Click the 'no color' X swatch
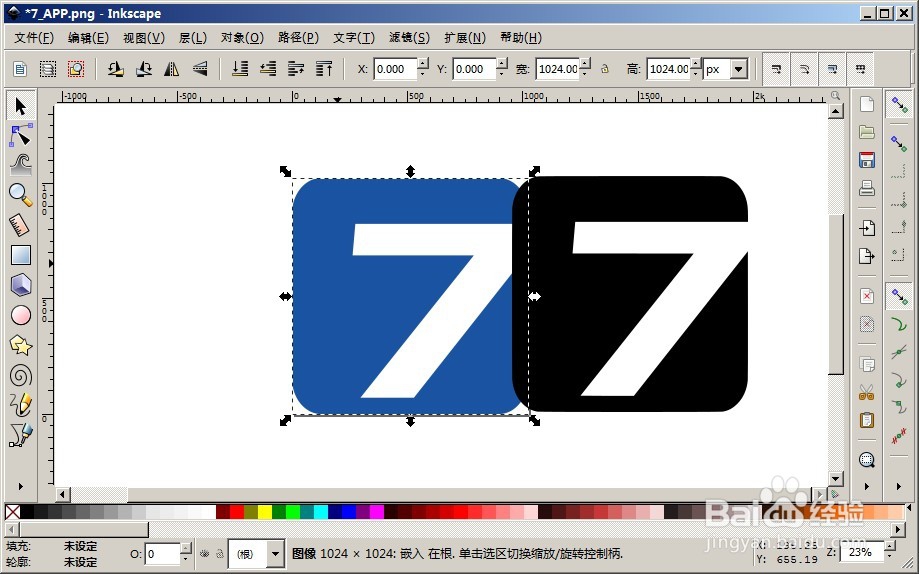This screenshot has width=919, height=574. click(x=12, y=512)
